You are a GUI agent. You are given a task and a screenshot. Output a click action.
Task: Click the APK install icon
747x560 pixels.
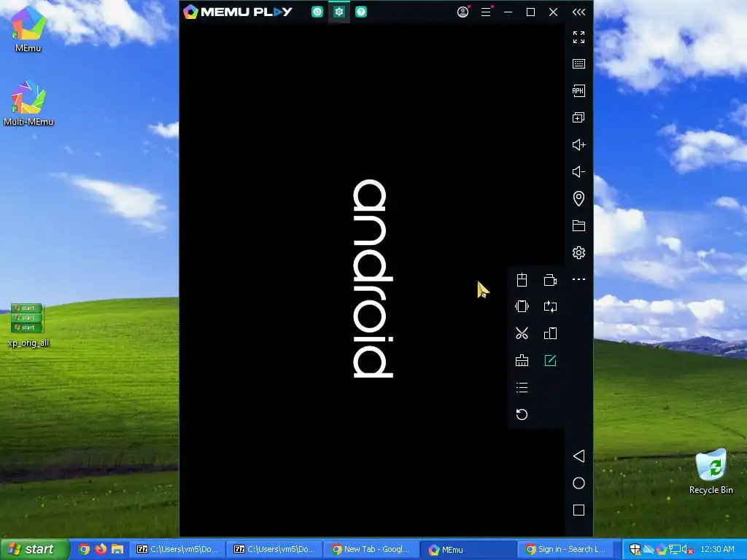pos(578,90)
